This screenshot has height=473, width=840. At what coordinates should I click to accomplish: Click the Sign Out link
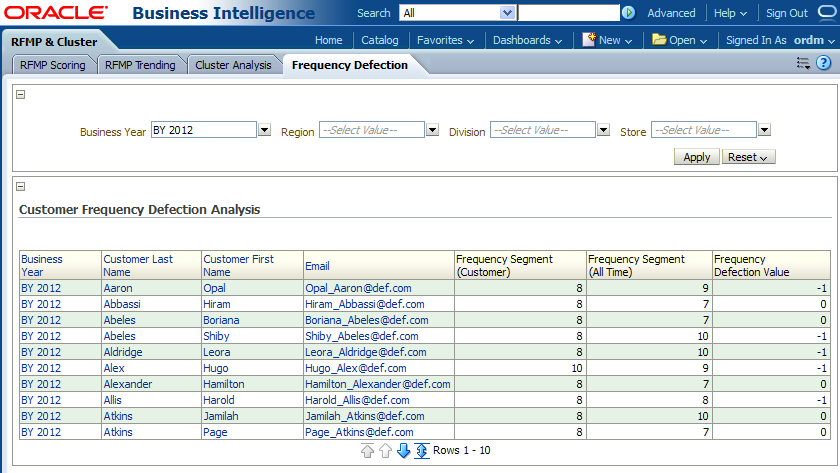coord(786,13)
